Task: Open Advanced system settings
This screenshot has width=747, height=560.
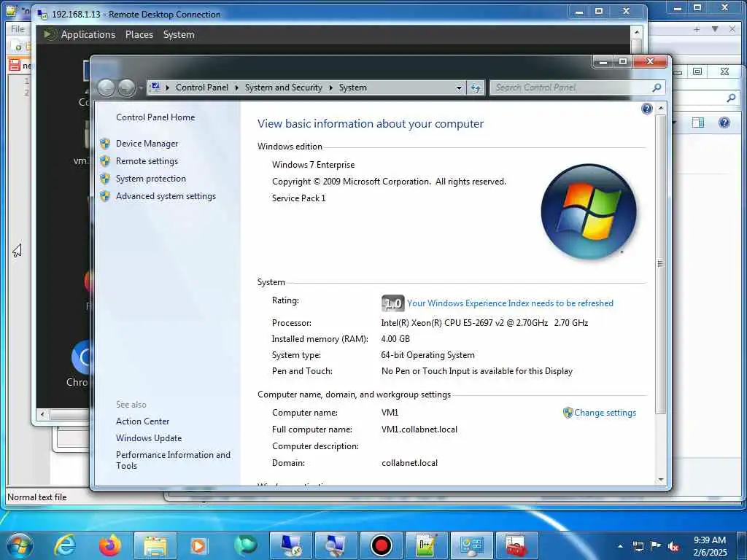Action: [x=166, y=196]
